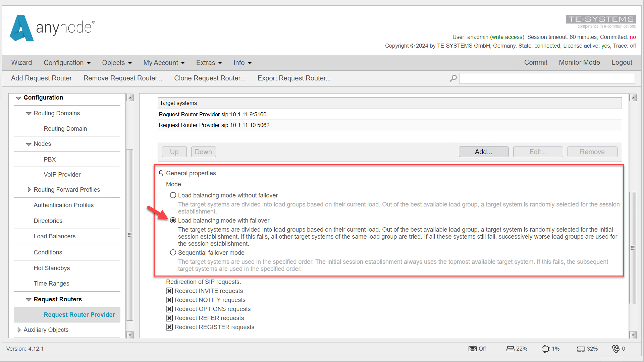Click the memory usage 32% icon
The height and width of the screenshot is (362, 644).
pyautogui.click(x=581, y=349)
